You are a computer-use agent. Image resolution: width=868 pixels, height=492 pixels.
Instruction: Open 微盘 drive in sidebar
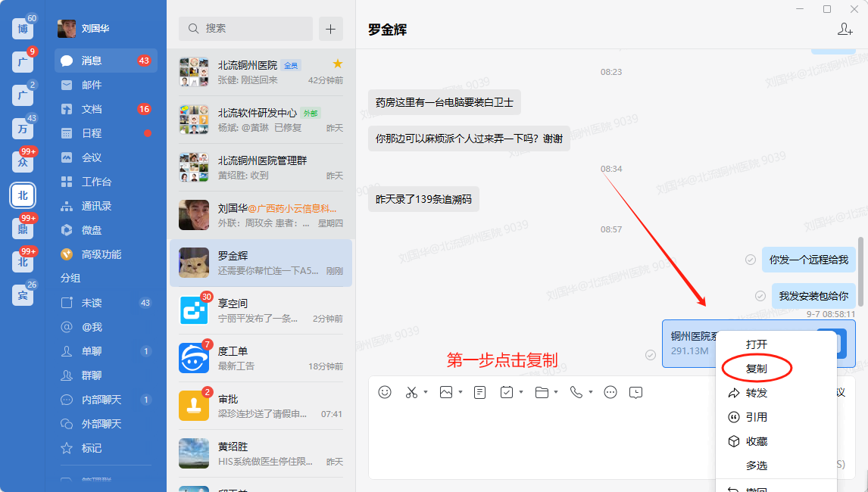pyautogui.click(x=106, y=230)
